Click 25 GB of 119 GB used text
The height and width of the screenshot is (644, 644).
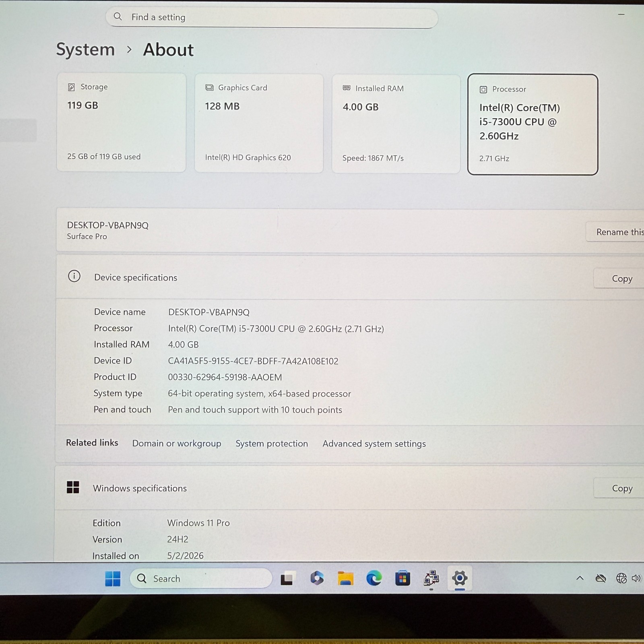pyautogui.click(x=104, y=157)
